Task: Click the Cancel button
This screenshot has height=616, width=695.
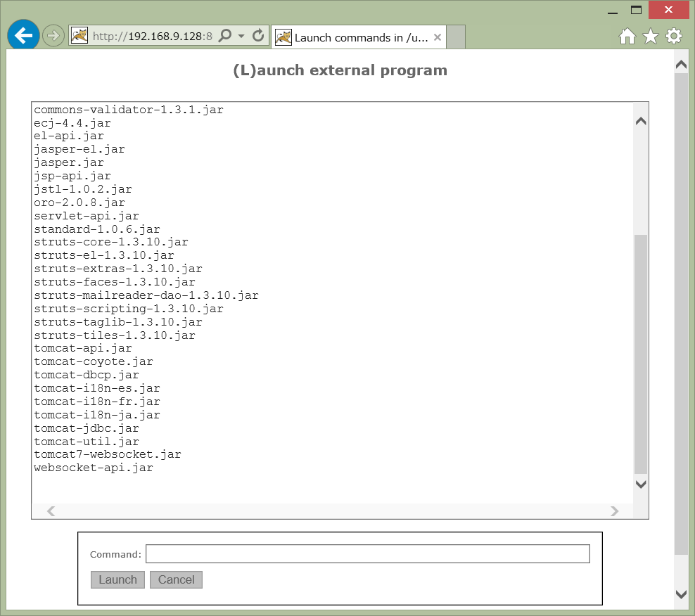Action: click(x=177, y=579)
